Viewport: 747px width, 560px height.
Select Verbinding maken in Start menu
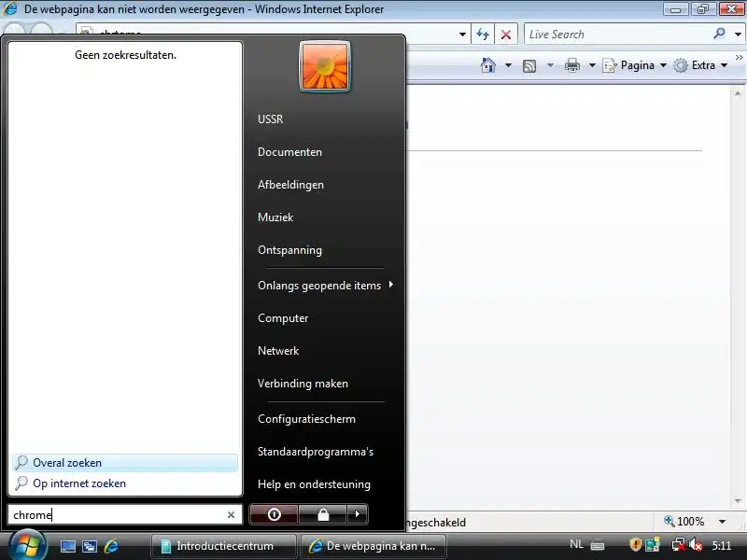pos(303,384)
